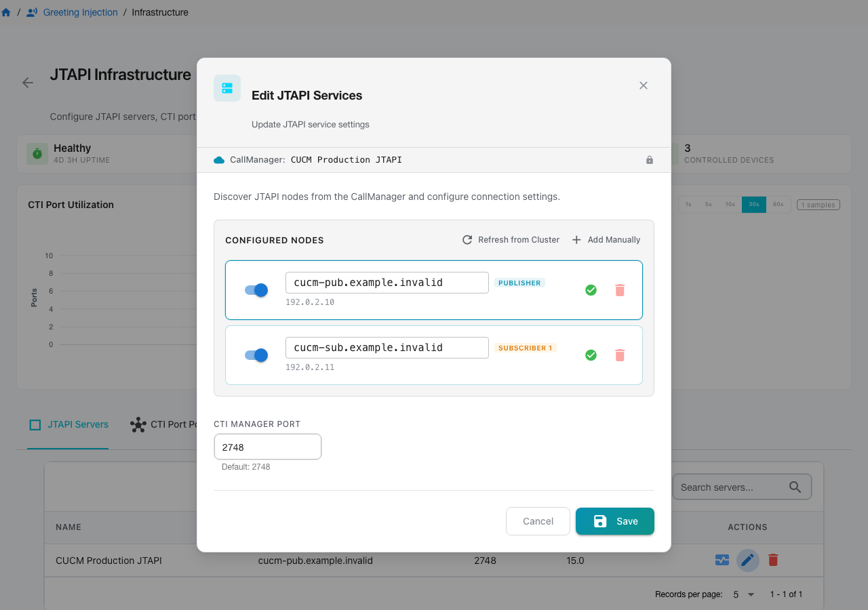This screenshot has width=868, height=610.
Task: Go back using the arrow beside JTAPI Infrastructure
Action: [28, 83]
